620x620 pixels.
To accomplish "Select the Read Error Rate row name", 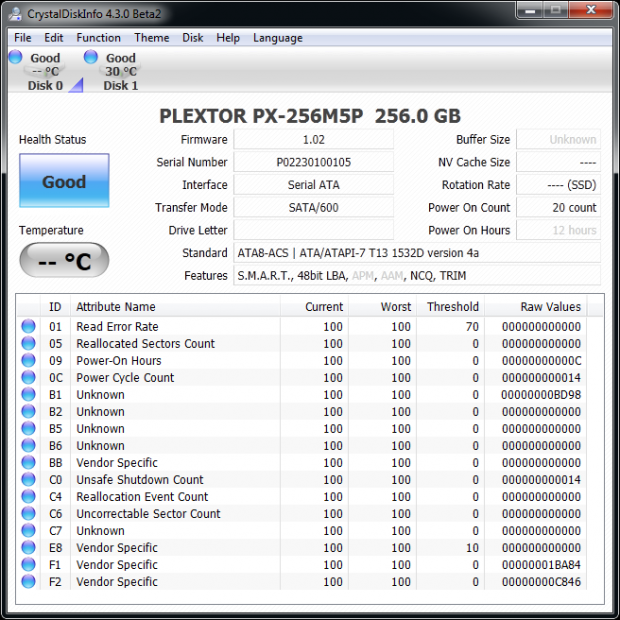I will click(117, 327).
